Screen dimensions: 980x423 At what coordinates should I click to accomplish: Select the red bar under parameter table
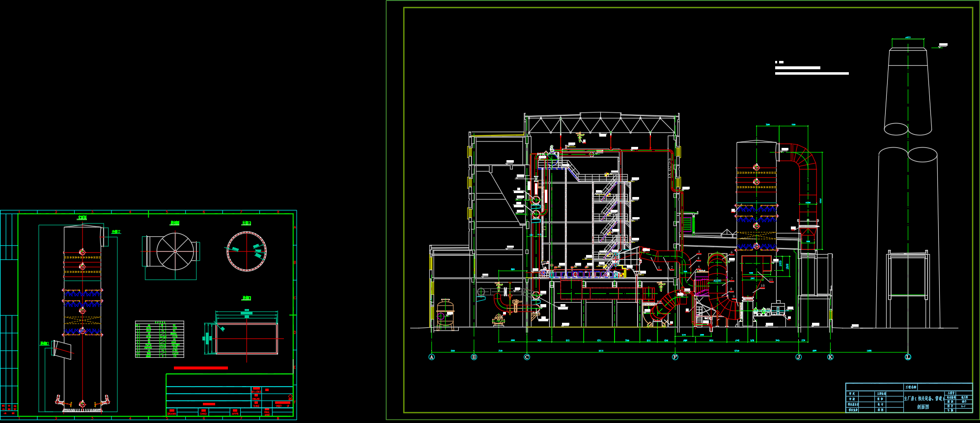(201, 367)
